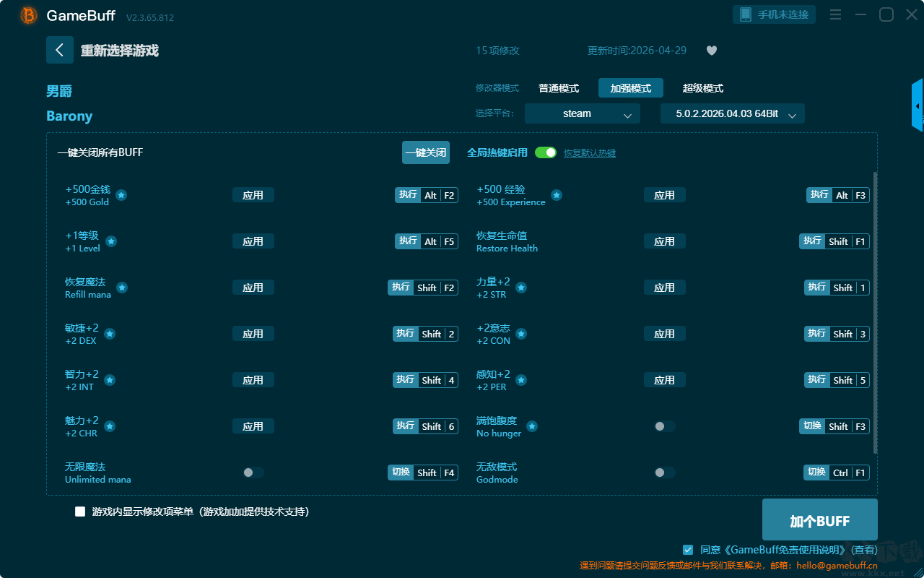Click the Alt F2 hotkey for +500 Gold

pos(427,195)
